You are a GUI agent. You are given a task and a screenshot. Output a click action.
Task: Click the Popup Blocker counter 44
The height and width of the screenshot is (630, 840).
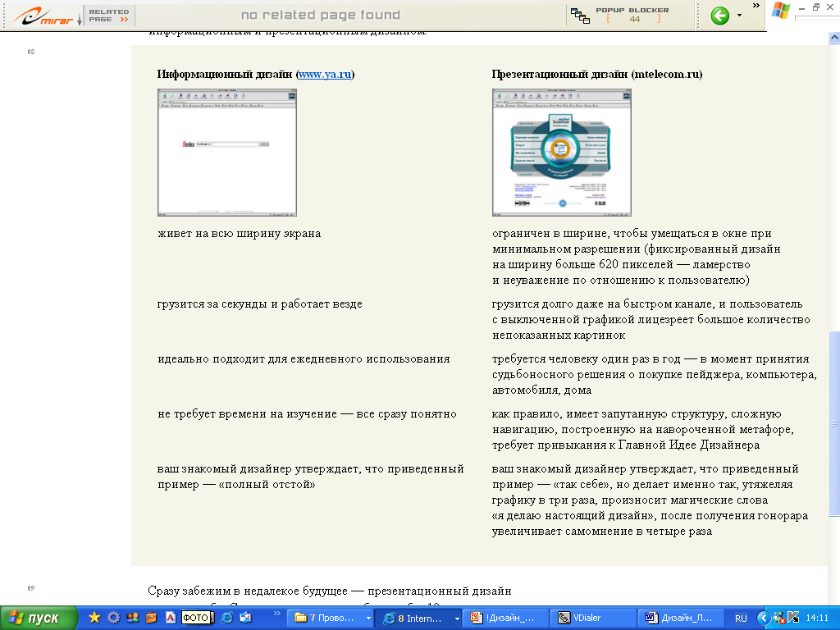tap(634, 20)
